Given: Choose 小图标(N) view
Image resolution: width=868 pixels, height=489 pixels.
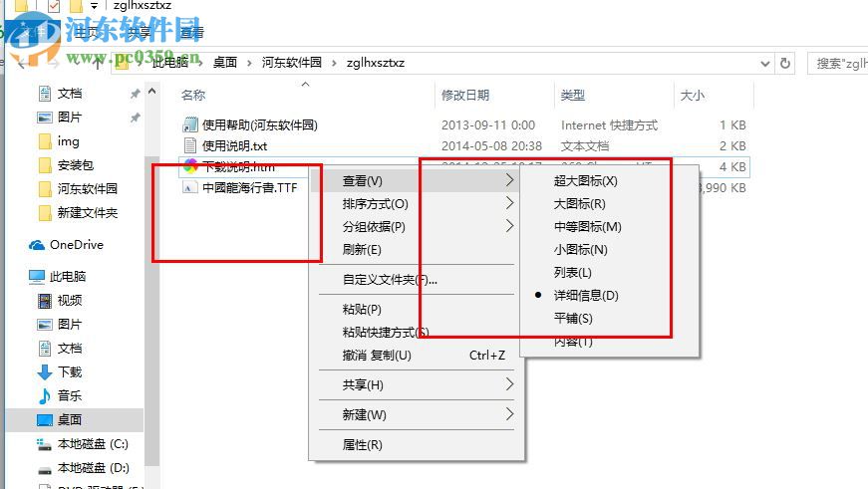Looking at the screenshot, I should click(x=580, y=249).
